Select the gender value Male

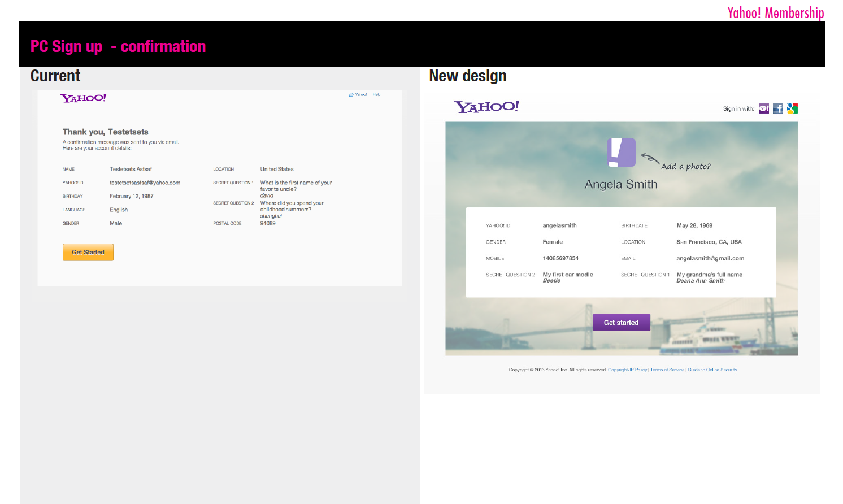coord(116,223)
